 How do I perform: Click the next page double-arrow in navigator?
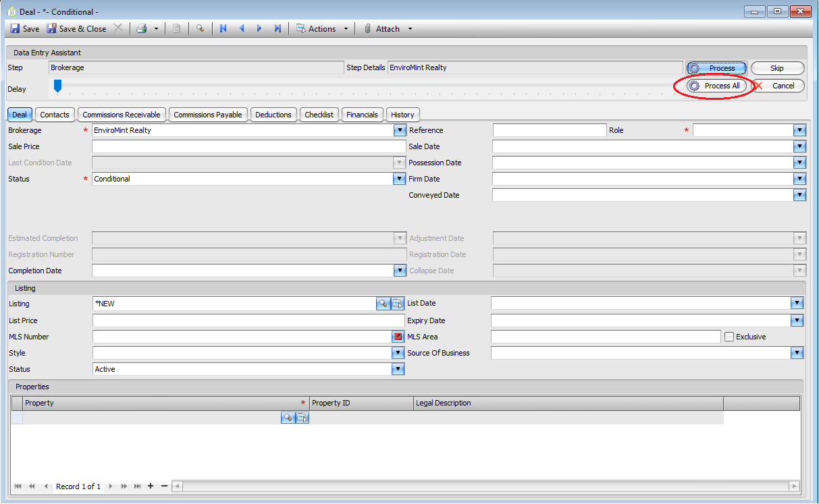[124, 486]
